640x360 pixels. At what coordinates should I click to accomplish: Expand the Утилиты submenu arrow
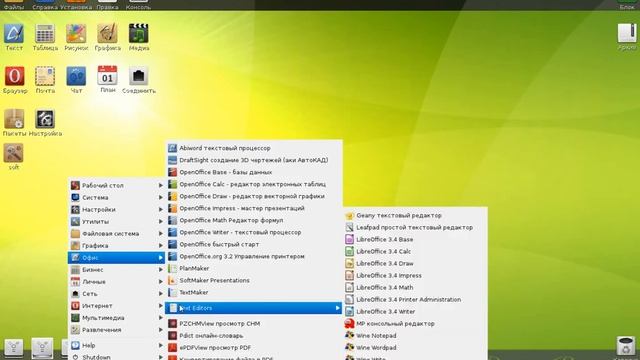coord(160,222)
